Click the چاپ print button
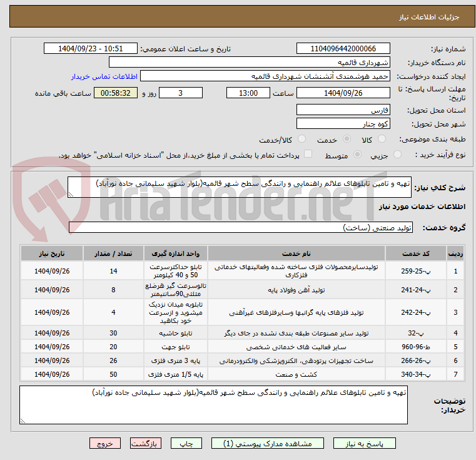This screenshot has width=476, height=460. coord(186,443)
